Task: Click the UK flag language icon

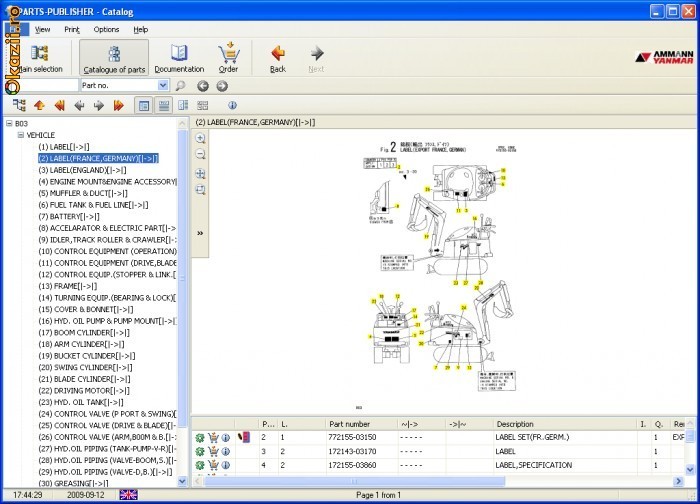Action: click(128, 495)
